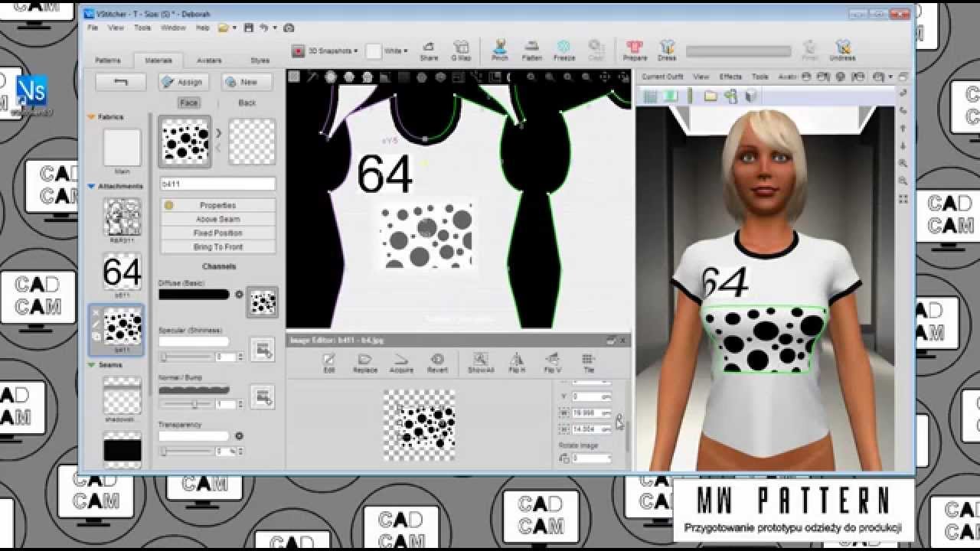The width and height of the screenshot is (980, 551).
Task: Toggle the Above Seam option
Action: 218,219
